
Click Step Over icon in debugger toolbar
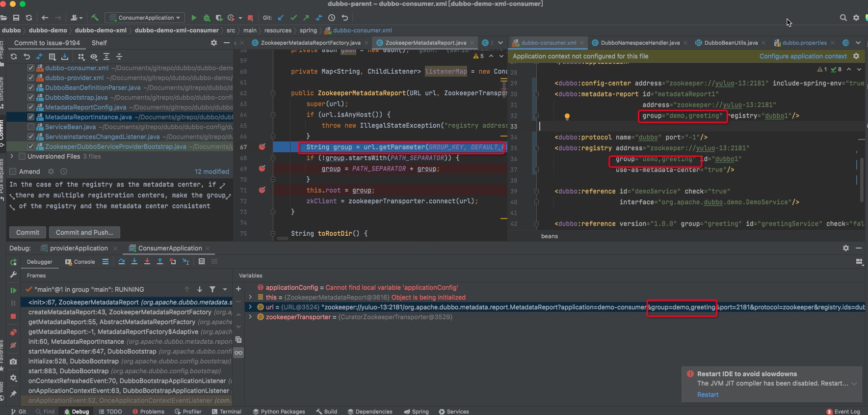[x=122, y=261]
